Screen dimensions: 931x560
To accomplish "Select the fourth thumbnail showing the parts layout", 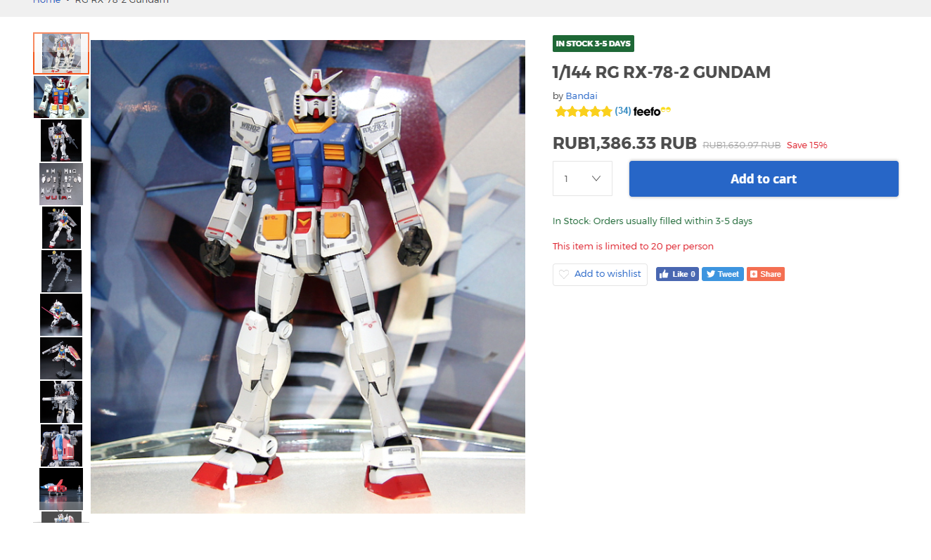I will (61, 184).
